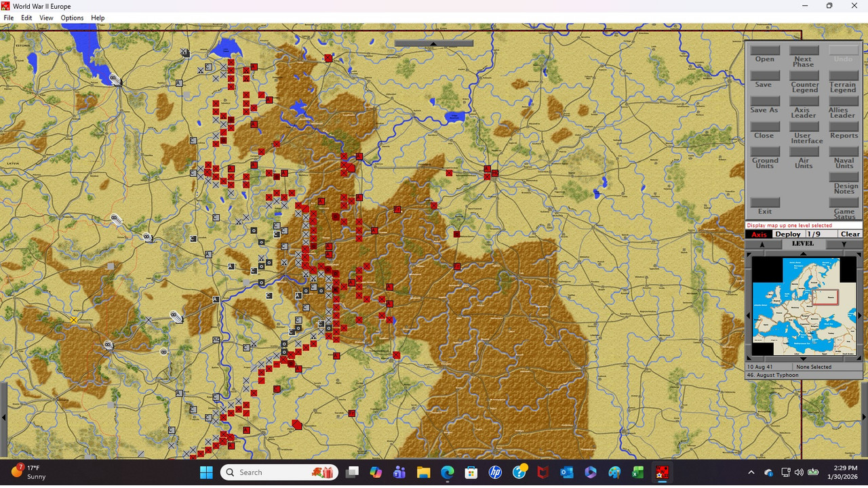Screen dimensions: 868x488
Task: Open the Design Notes
Action: pos(843,177)
